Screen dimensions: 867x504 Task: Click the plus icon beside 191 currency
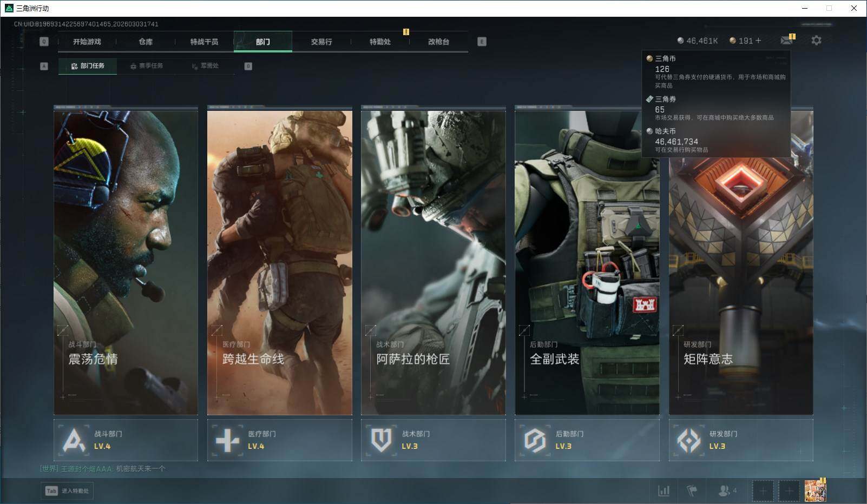[x=758, y=41]
